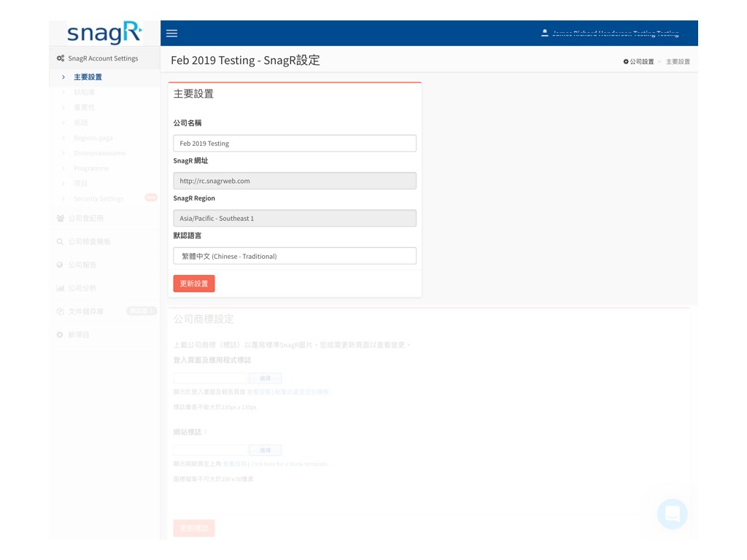Image resolution: width=747 pixels, height=560 pixels.
Task: Click 新項目 in the sidebar
Action: (x=79, y=335)
